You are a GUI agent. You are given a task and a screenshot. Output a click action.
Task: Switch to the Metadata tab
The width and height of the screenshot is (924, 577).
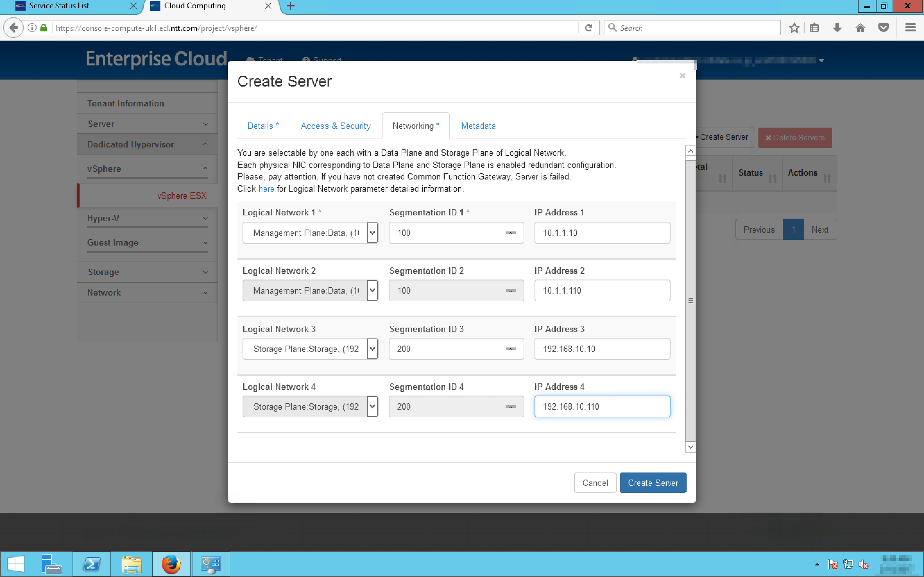(x=478, y=126)
